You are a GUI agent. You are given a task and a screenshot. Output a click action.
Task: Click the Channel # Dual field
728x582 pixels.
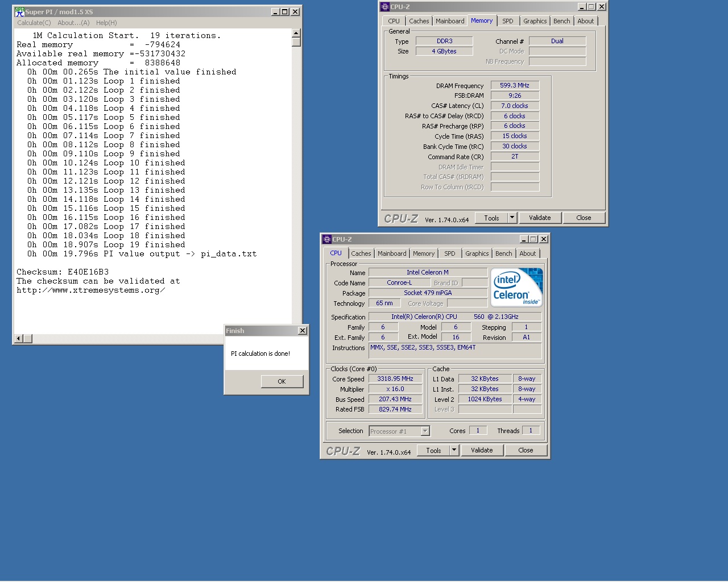(x=557, y=41)
